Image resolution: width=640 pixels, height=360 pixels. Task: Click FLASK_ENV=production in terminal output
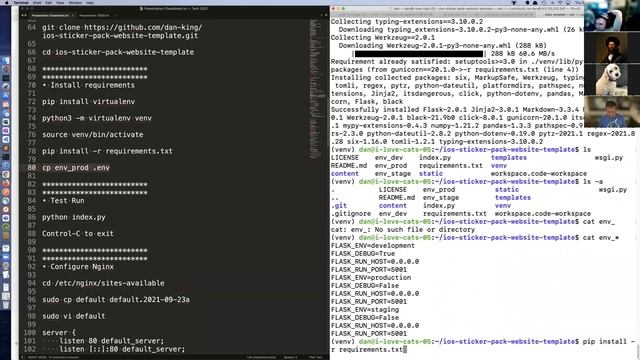pos(371,278)
